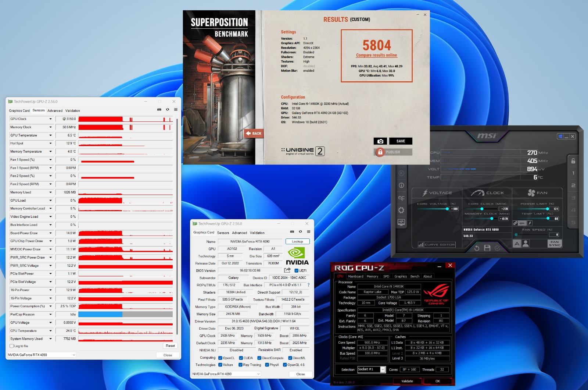This screenshot has width=588, height=390.
Task: Load Afterburner profile slot 5
Action: point(573,223)
